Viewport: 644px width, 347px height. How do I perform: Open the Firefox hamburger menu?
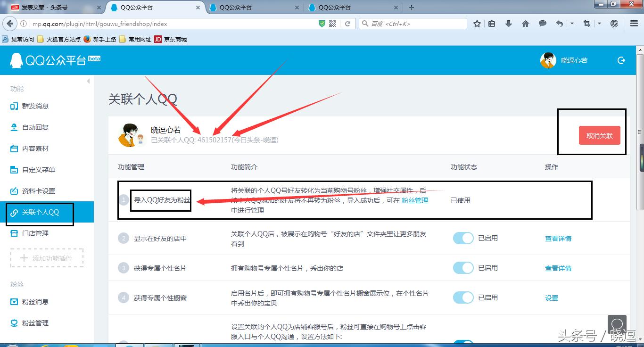(x=633, y=23)
